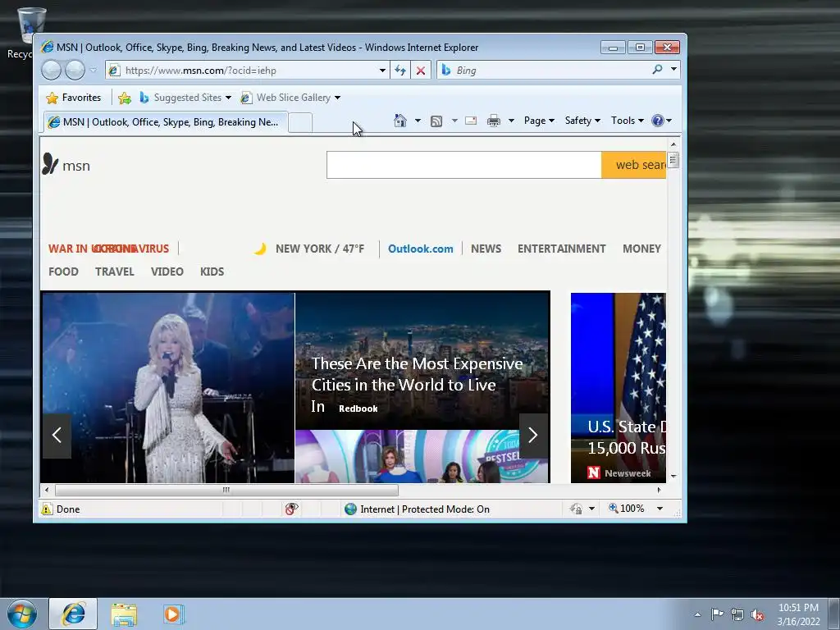Click the Newsweek logo icon

tap(594, 472)
